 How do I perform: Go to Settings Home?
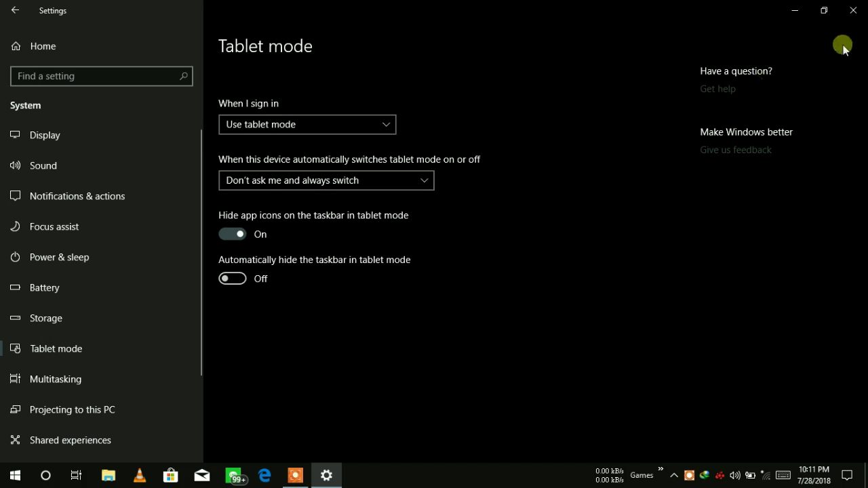point(43,46)
